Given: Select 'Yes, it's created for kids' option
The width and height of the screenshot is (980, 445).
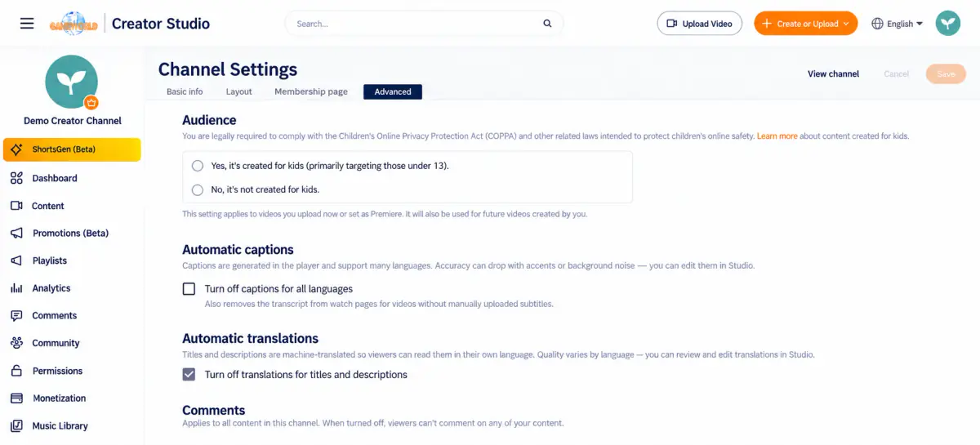Looking at the screenshot, I should 198,166.
